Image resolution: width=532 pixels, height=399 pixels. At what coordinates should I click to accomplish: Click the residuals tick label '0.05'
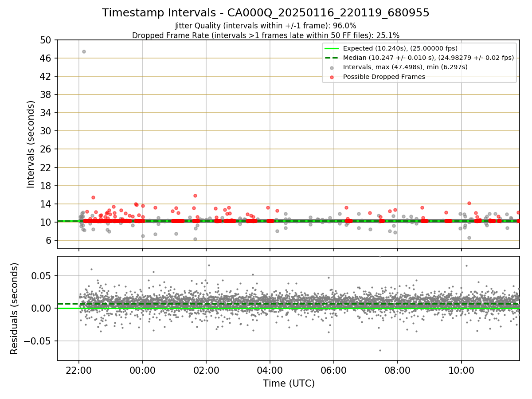42,276
